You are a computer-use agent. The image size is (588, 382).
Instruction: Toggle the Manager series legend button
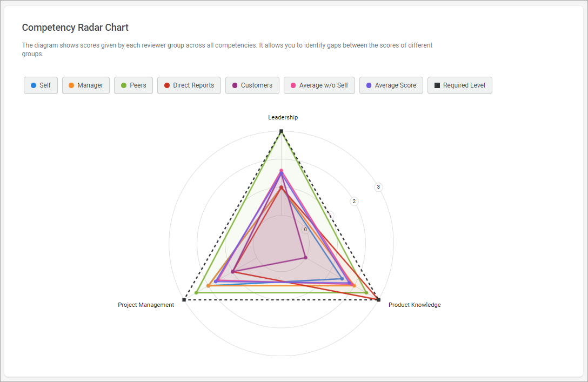pyautogui.click(x=86, y=85)
